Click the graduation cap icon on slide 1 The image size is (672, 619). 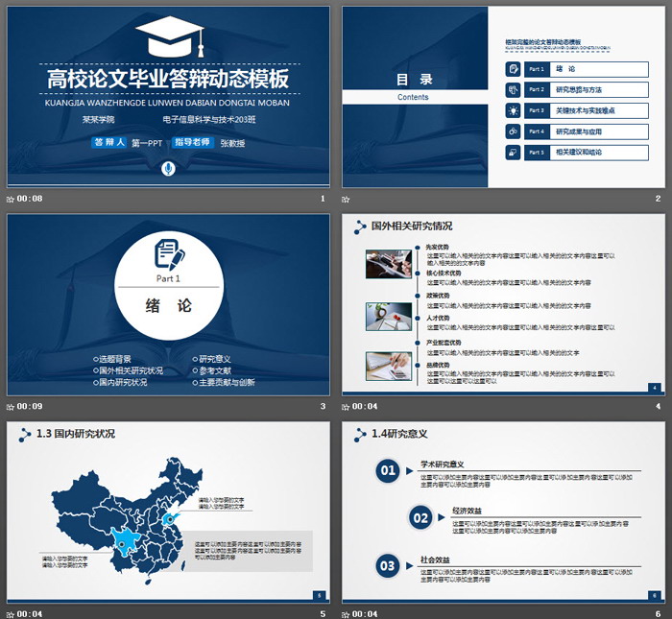tap(170, 36)
